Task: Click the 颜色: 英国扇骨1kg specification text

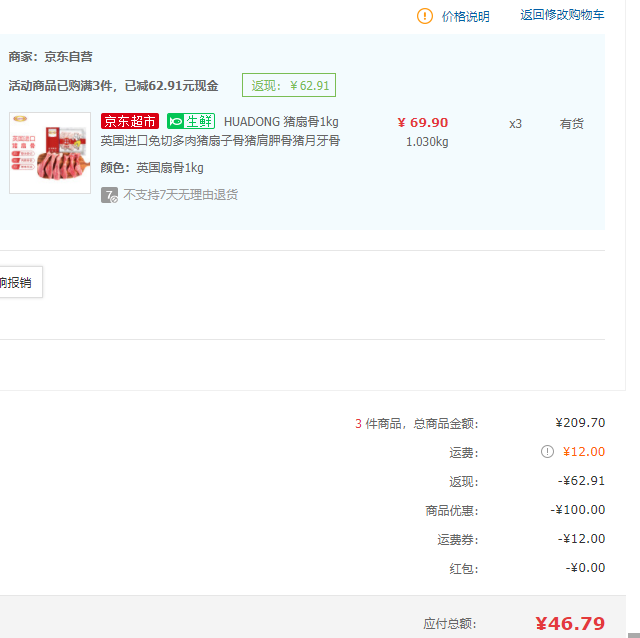Action: pos(152,168)
